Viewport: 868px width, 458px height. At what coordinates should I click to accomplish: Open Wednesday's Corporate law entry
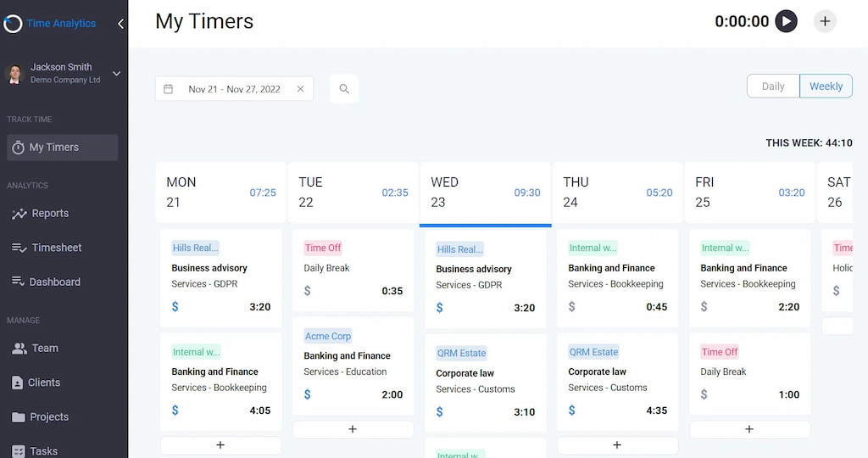click(486, 383)
